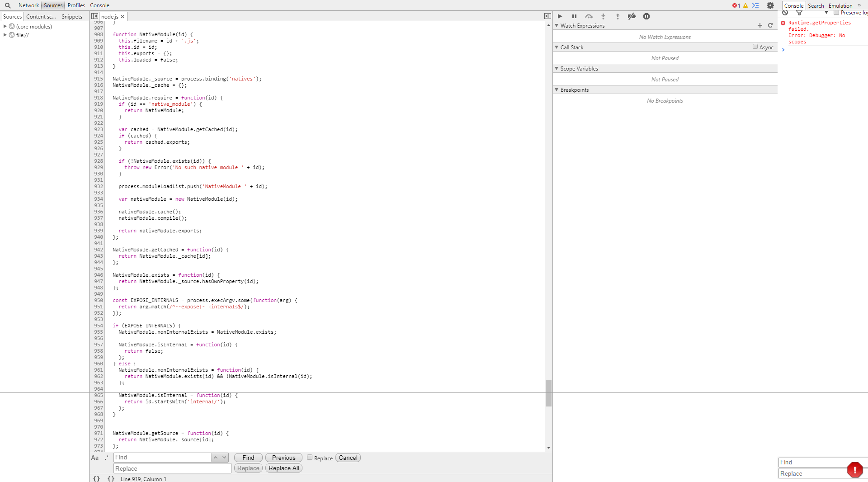868x482 pixels.
Task: Clear the console with the no-entry icon
Action: pyautogui.click(x=784, y=13)
